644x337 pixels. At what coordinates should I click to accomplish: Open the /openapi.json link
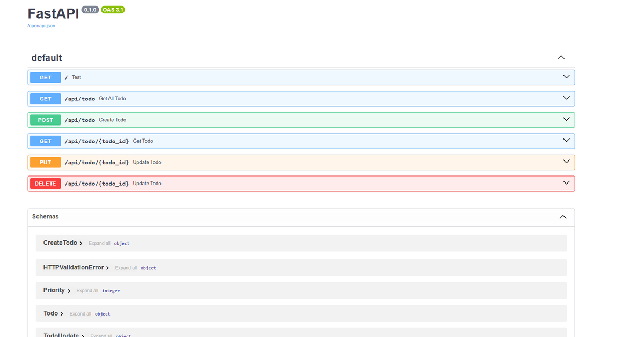coord(41,26)
